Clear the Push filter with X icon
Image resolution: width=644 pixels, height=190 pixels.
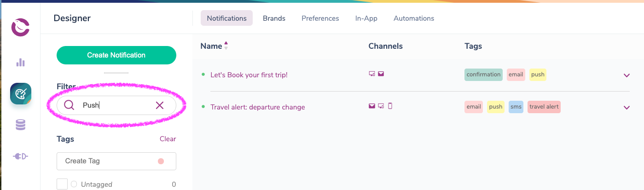coord(160,105)
